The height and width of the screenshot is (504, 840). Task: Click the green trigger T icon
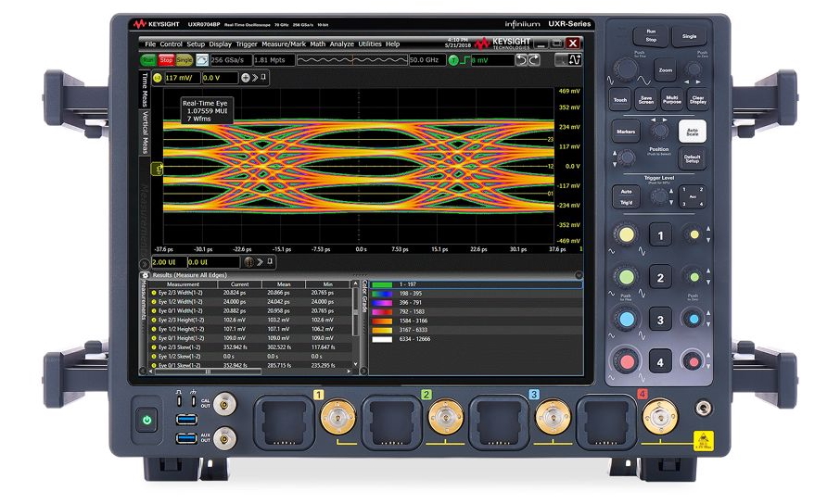[x=453, y=60]
